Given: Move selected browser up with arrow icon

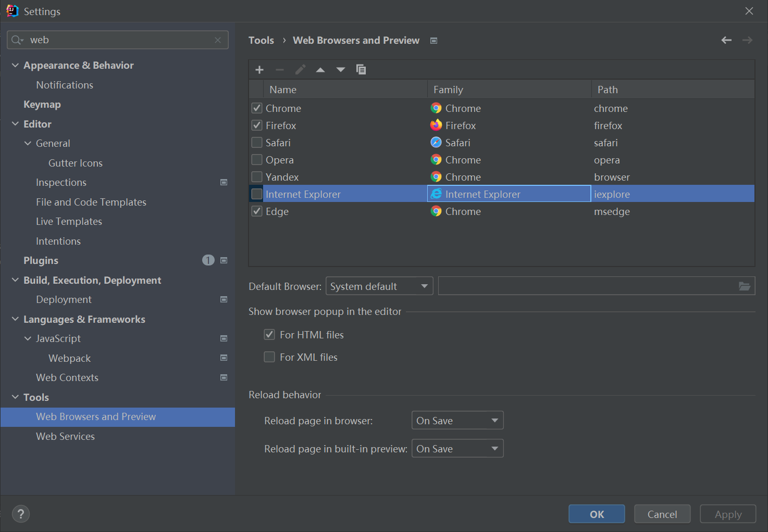Looking at the screenshot, I should coord(320,70).
